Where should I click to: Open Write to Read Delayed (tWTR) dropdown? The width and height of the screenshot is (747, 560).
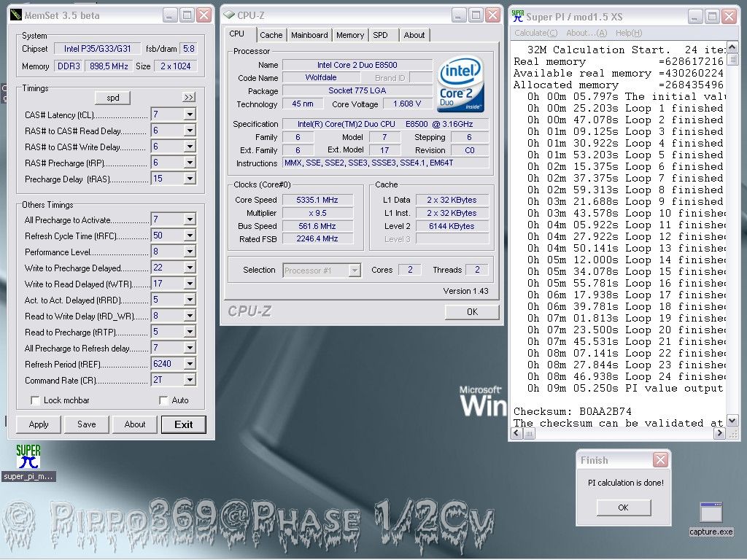tap(190, 284)
